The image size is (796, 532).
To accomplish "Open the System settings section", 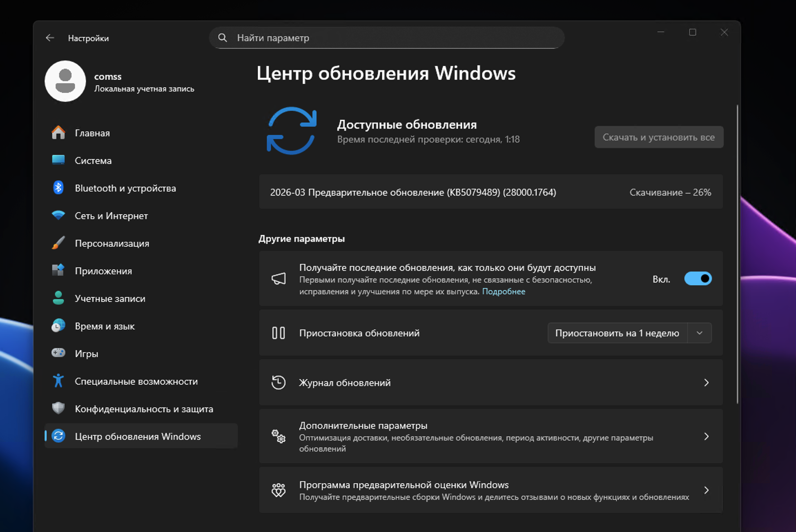I will pyautogui.click(x=93, y=161).
